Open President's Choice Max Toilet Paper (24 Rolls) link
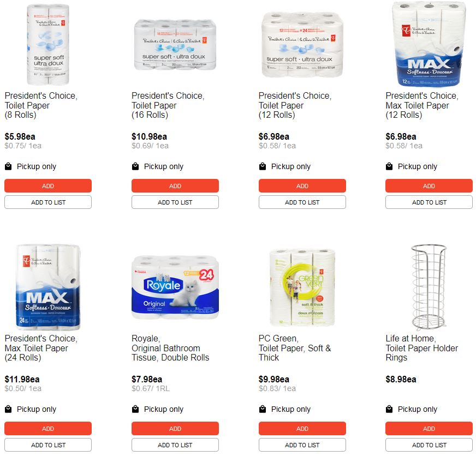476x456 pixels. (41, 348)
